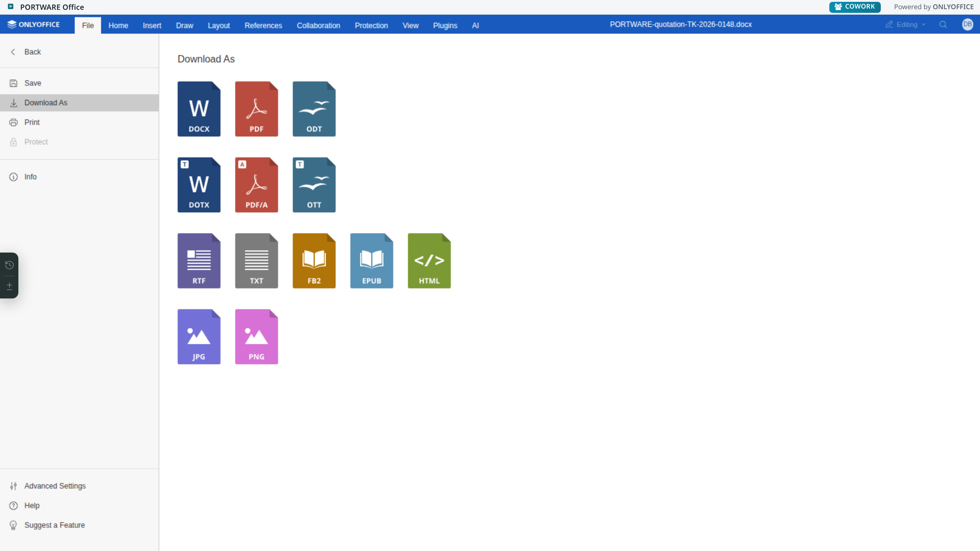Open the search magnifier icon
This screenshot has width=980, height=551.
tap(943, 25)
